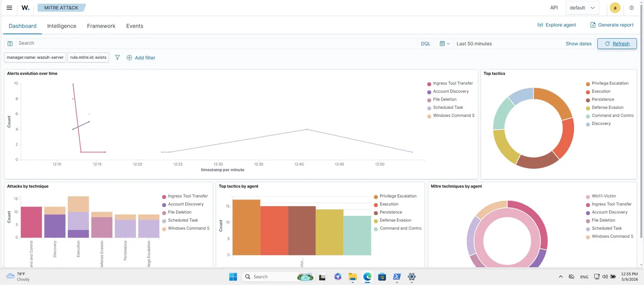Click the orange Privilege Escalation bar in Top tactics by agent

point(246,227)
